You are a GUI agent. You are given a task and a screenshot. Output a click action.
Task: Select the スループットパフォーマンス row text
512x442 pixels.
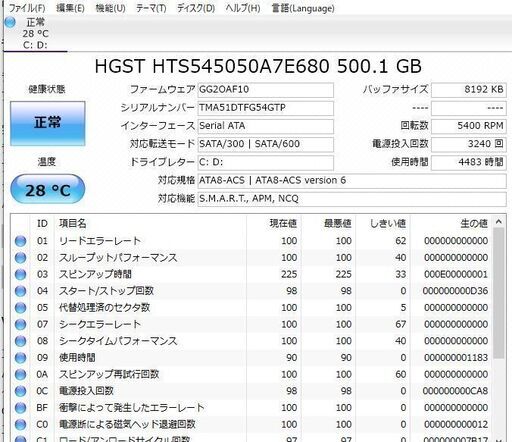[x=118, y=258]
